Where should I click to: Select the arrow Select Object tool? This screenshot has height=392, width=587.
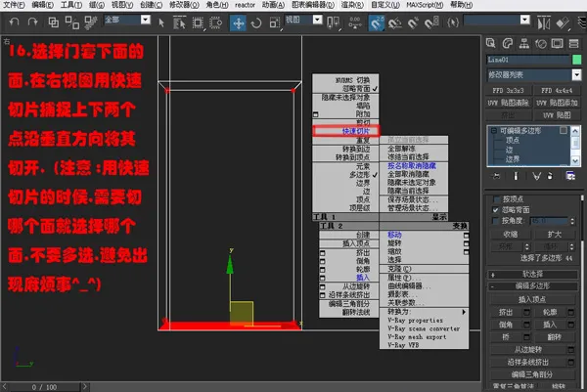tap(161, 22)
